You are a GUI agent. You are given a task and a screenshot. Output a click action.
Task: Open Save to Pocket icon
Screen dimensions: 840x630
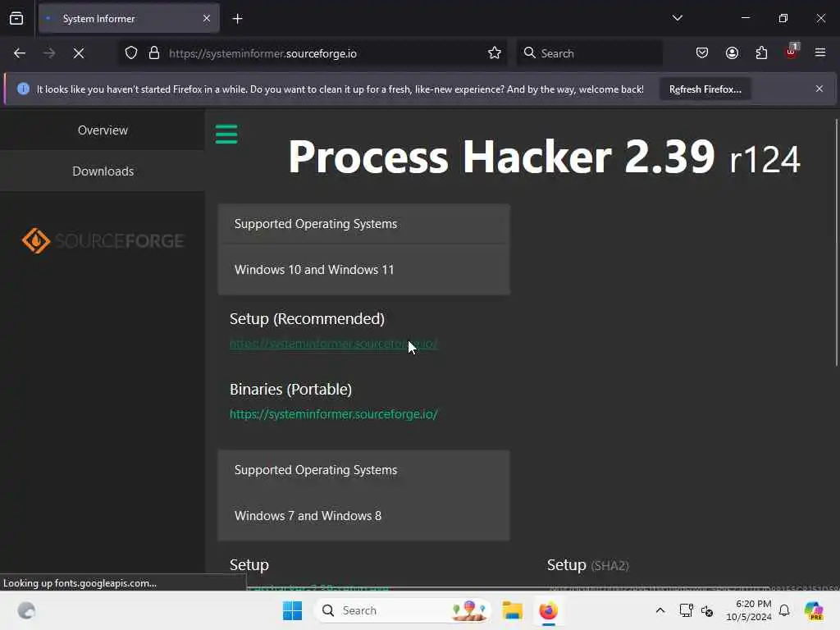pyautogui.click(x=702, y=53)
